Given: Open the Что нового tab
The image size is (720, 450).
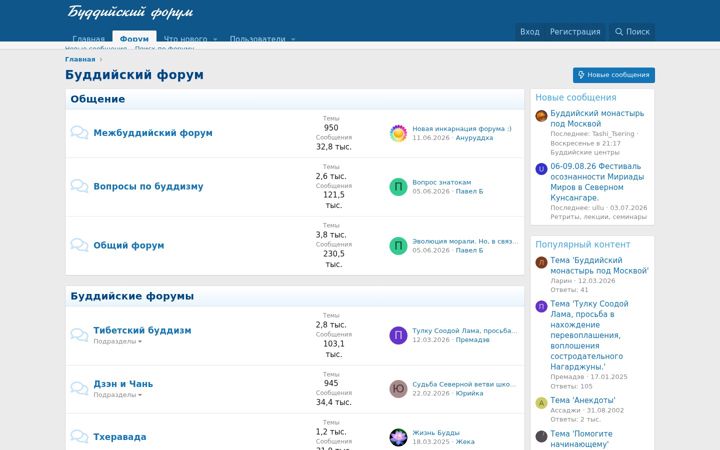Looking at the screenshot, I should click(185, 39).
